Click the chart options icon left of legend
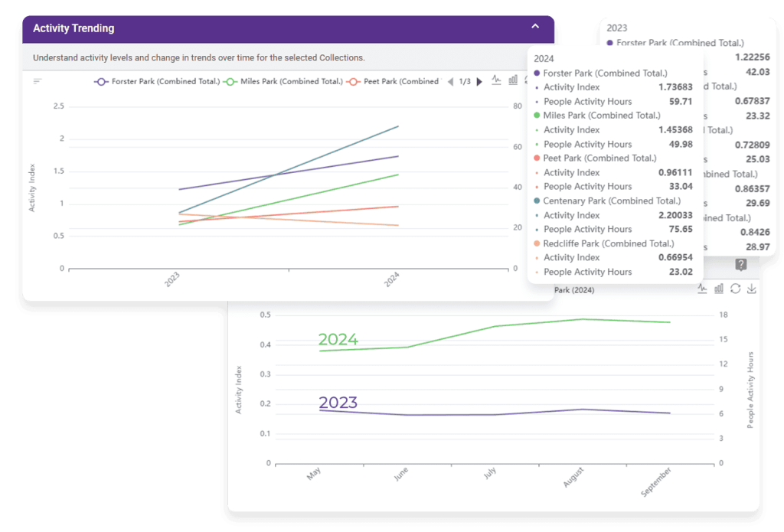Screen dimensions: 784x532 (38, 81)
